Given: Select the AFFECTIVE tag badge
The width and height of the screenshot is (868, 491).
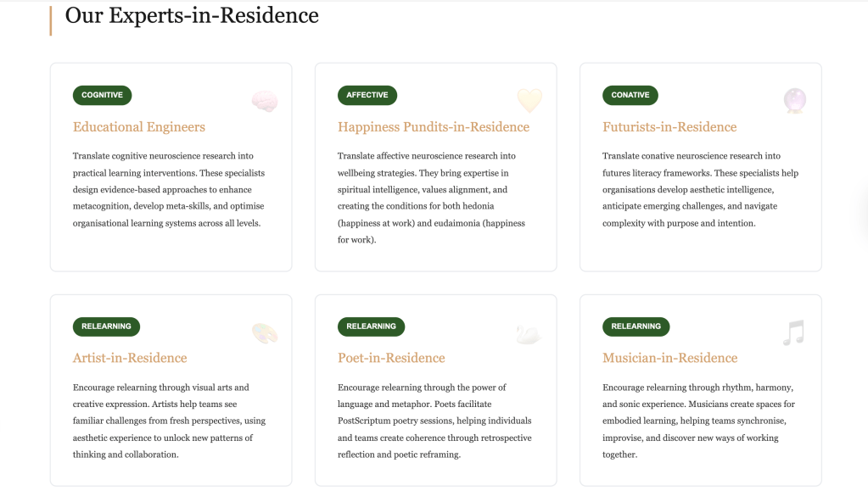Looking at the screenshot, I should (x=367, y=96).
